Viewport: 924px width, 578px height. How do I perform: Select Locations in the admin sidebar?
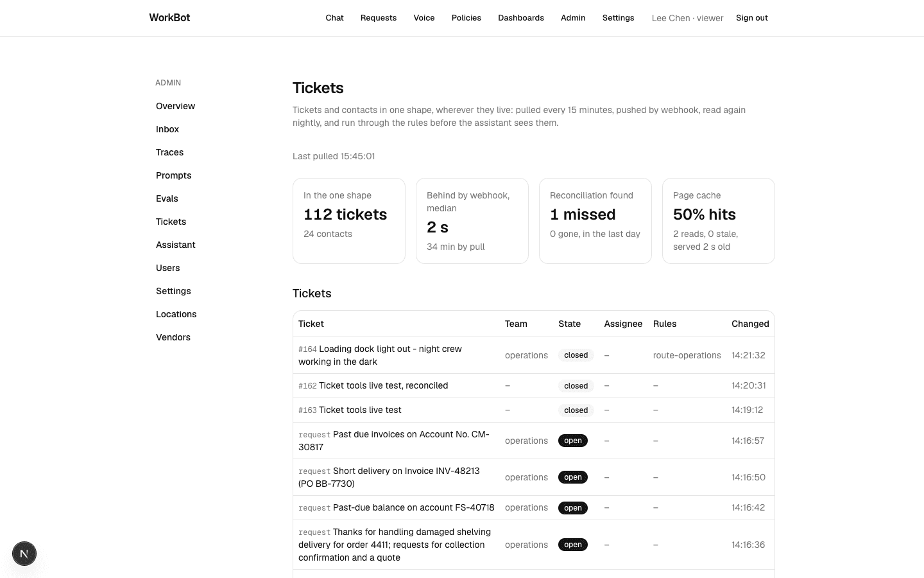[176, 314]
